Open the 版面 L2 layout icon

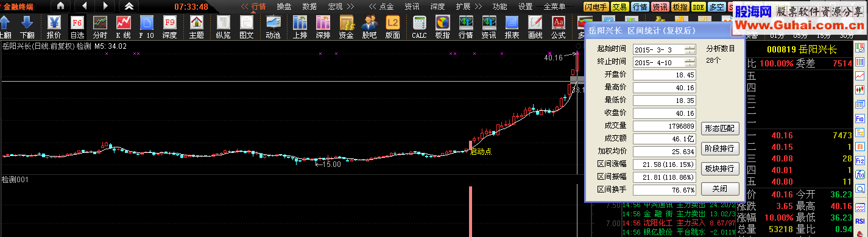[393, 23]
